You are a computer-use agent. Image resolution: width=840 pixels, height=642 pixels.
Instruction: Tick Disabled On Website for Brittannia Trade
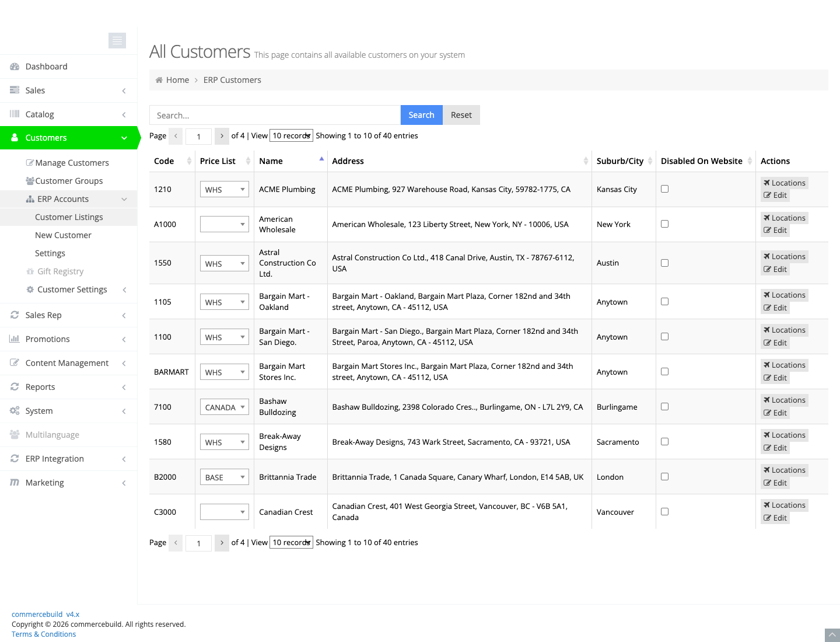pyautogui.click(x=664, y=477)
